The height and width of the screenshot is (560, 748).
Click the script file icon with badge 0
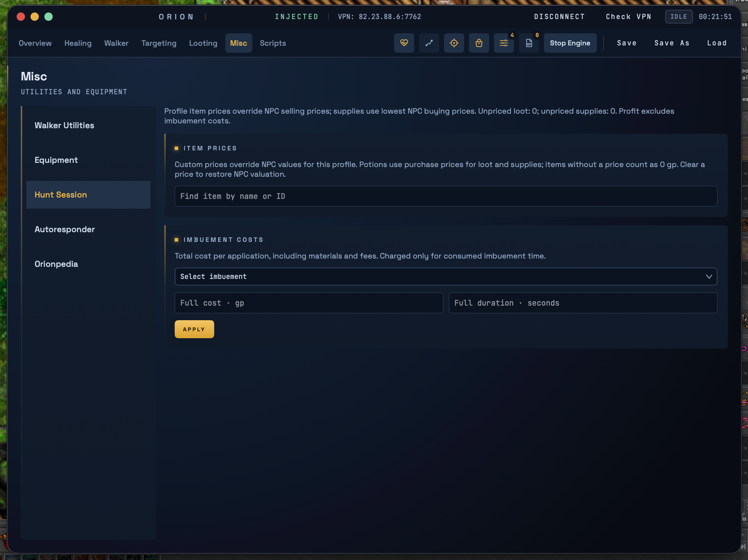click(x=529, y=43)
